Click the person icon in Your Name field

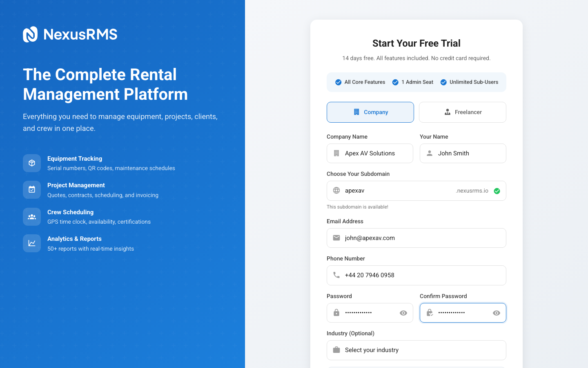[x=429, y=153]
